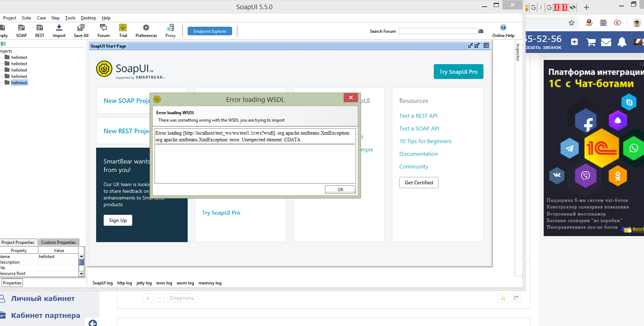Open the Suite menu
The height and width of the screenshot is (326, 644).
[x=26, y=18]
